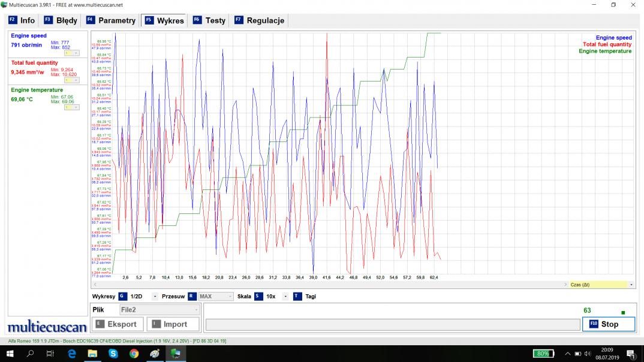The width and height of the screenshot is (644, 362).
Task: Open Skype from the taskbar
Action: point(113,354)
